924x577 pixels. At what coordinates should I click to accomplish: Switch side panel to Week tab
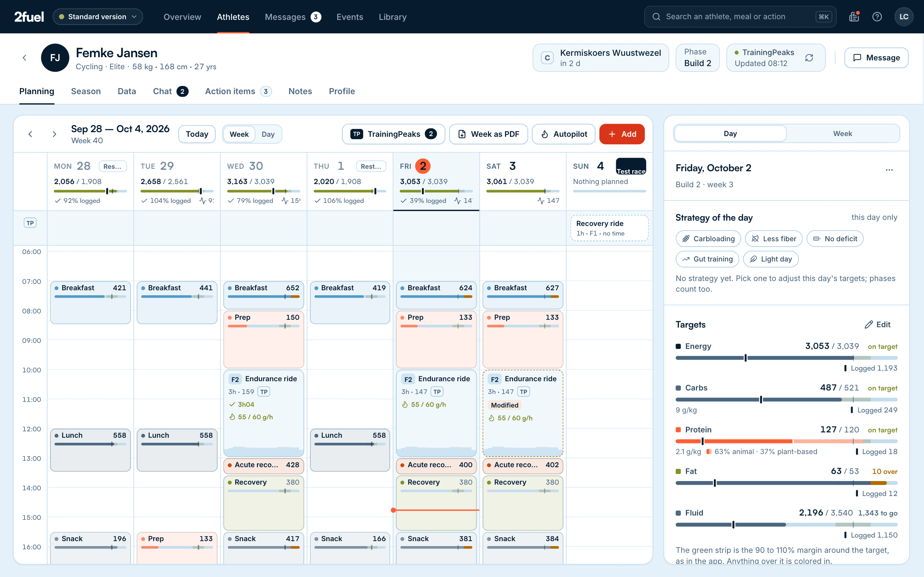(842, 134)
